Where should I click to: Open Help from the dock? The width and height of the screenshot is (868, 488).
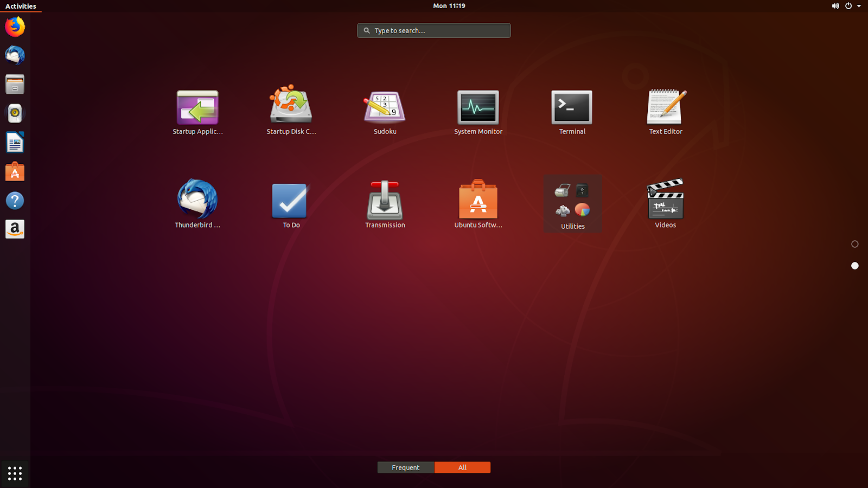(15, 201)
